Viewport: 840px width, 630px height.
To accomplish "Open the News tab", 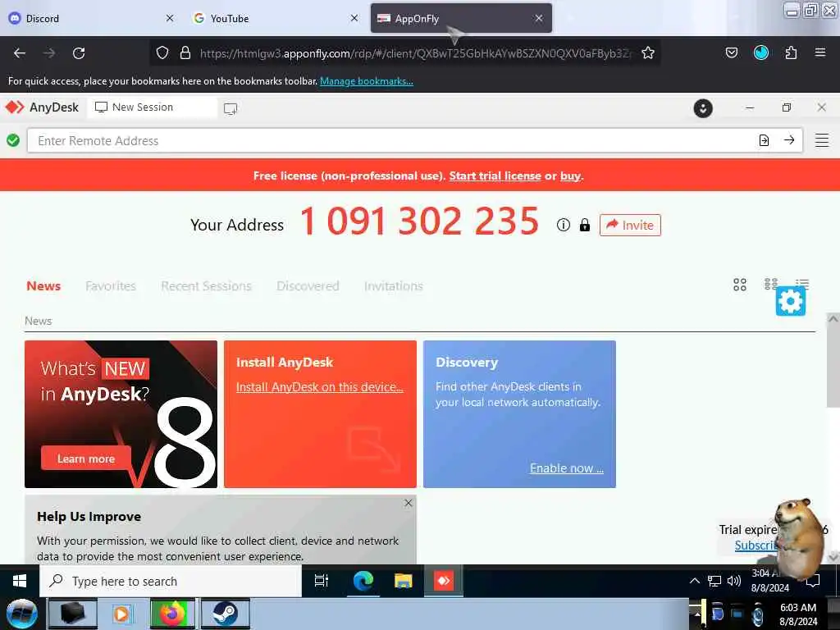I will click(43, 286).
